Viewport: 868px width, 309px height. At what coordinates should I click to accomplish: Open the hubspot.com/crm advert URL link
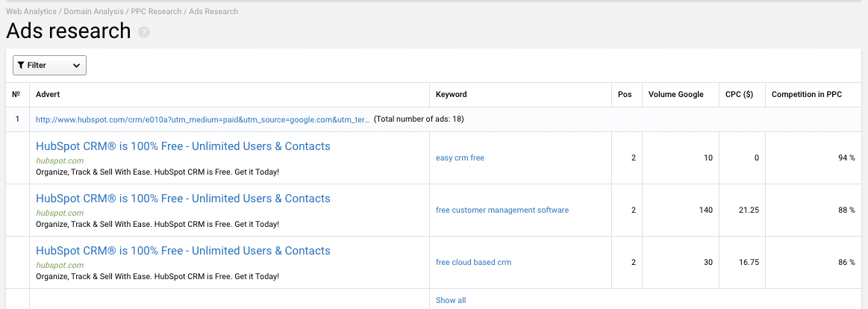203,119
